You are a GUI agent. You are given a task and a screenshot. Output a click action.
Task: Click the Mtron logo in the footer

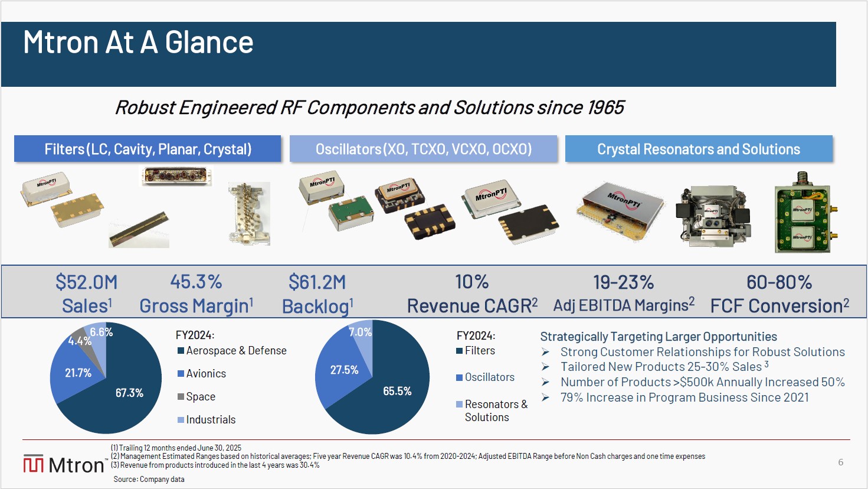(x=64, y=465)
